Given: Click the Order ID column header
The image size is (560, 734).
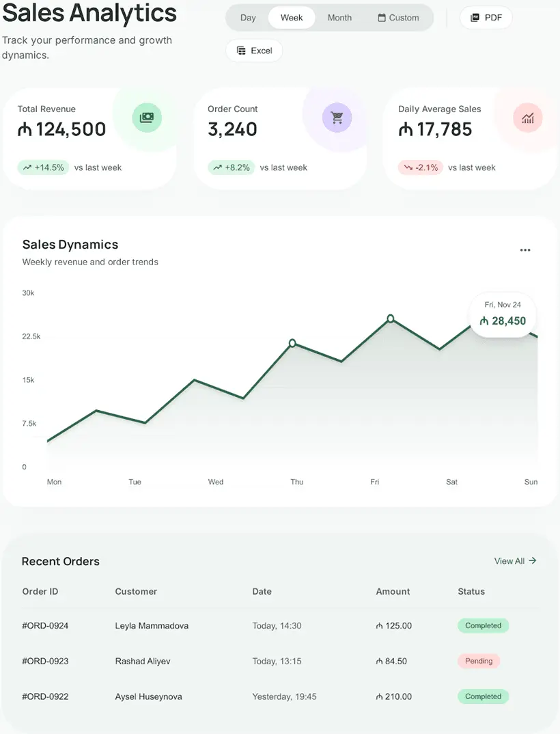Looking at the screenshot, I should (x=40, y=591).
